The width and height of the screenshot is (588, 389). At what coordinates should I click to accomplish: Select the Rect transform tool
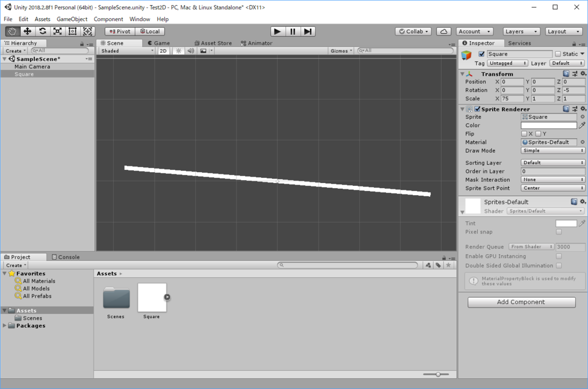(x=72, y=32)
